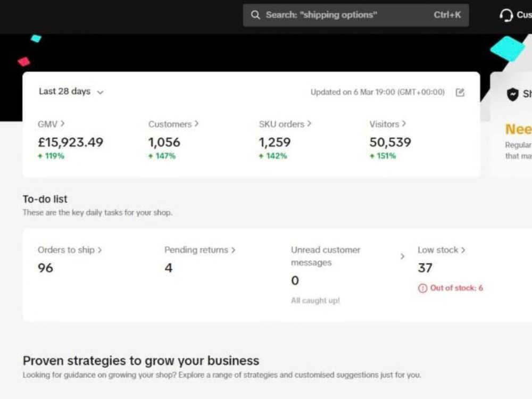This screenshot has height=399, width=532.
Task: Click the SKU orders chevron arrow
Action: [309, 124]
